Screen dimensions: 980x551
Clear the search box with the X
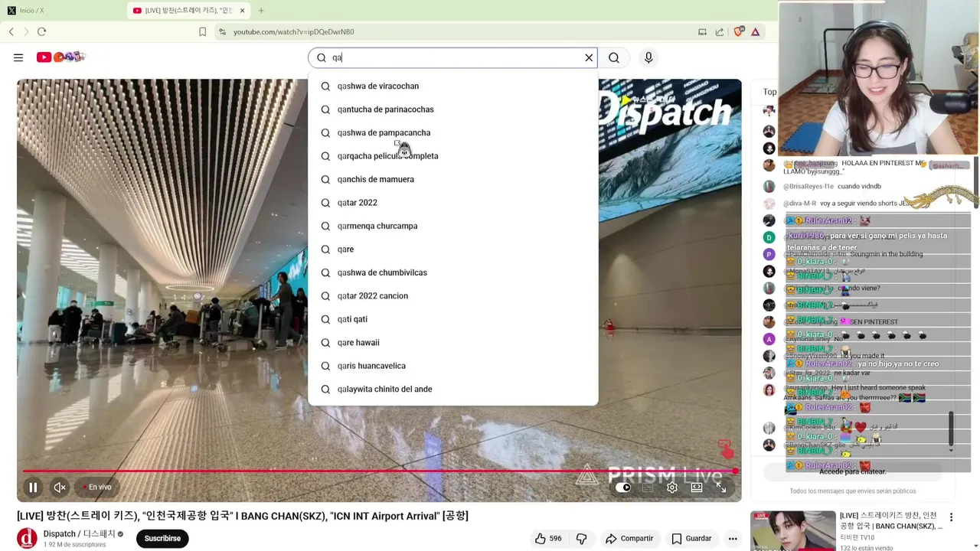[x=589, y=57]
